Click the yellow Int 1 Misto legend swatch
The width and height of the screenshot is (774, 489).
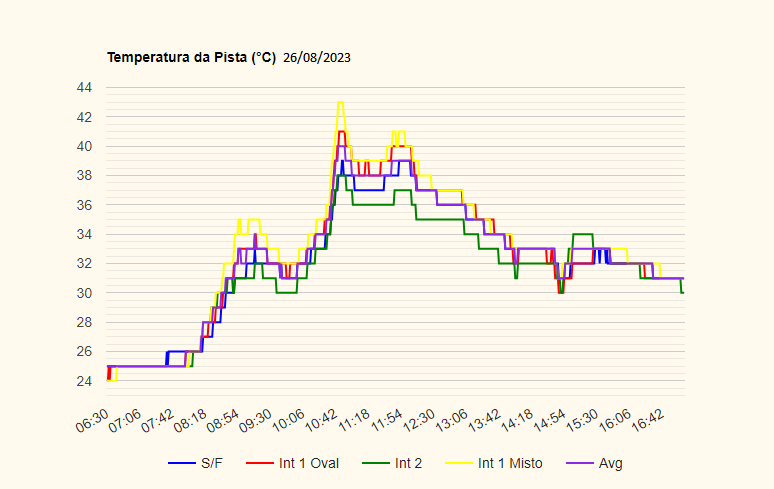point(458,463)
